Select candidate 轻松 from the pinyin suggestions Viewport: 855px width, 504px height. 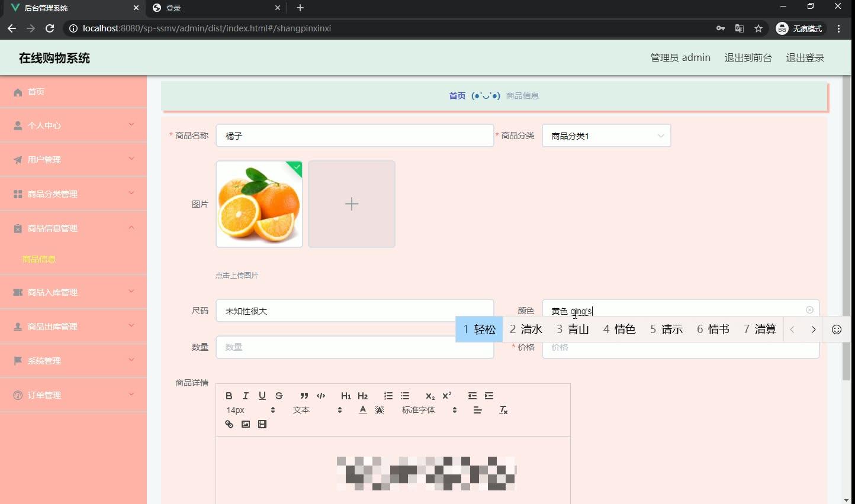(x=479, y=329)
